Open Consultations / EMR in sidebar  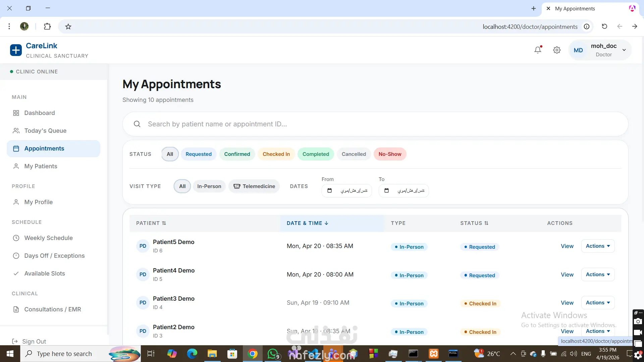pos(54,309)
